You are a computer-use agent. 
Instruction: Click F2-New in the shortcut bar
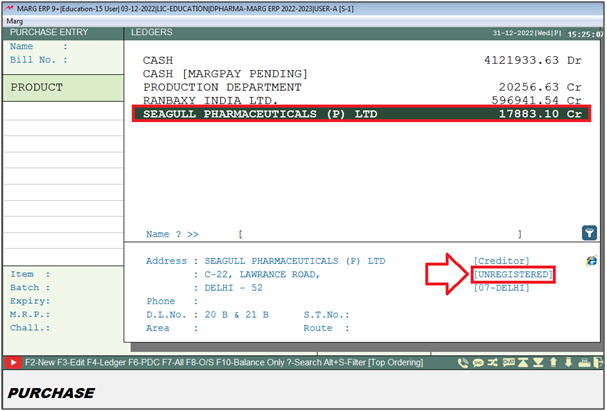tap(40, 363)
